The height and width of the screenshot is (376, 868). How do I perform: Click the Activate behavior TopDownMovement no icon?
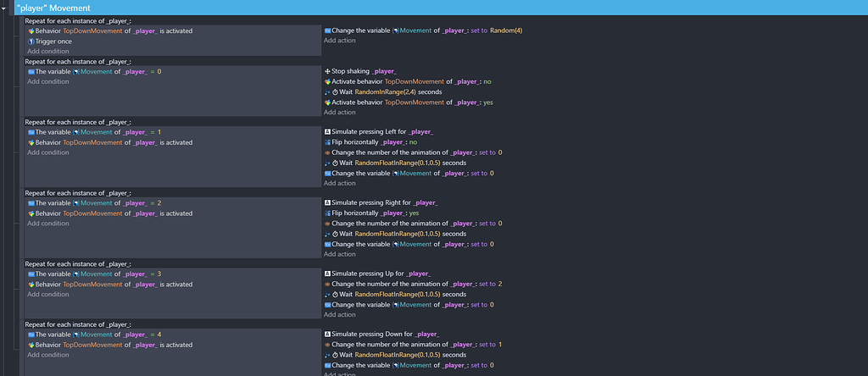coord(327,81)
